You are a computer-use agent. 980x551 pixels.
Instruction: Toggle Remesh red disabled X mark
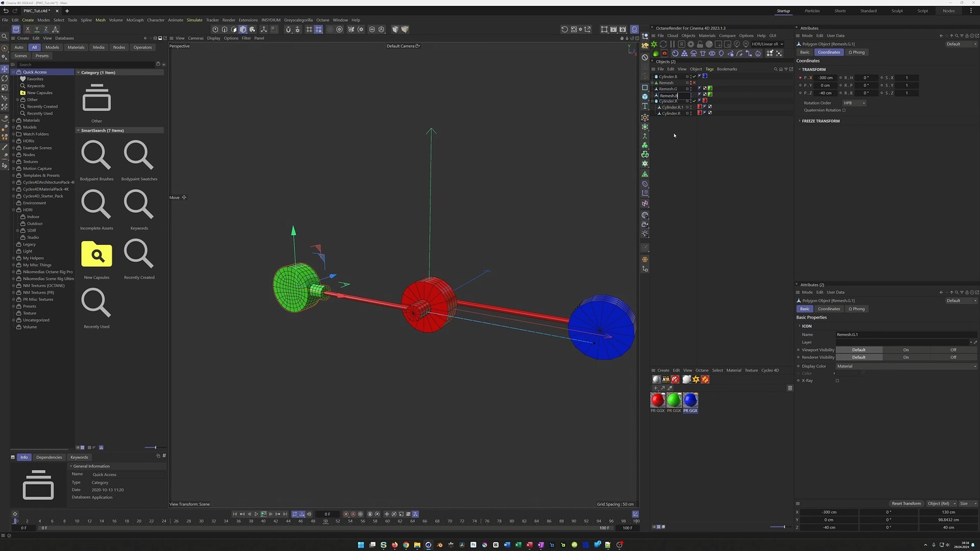point(694,83)
